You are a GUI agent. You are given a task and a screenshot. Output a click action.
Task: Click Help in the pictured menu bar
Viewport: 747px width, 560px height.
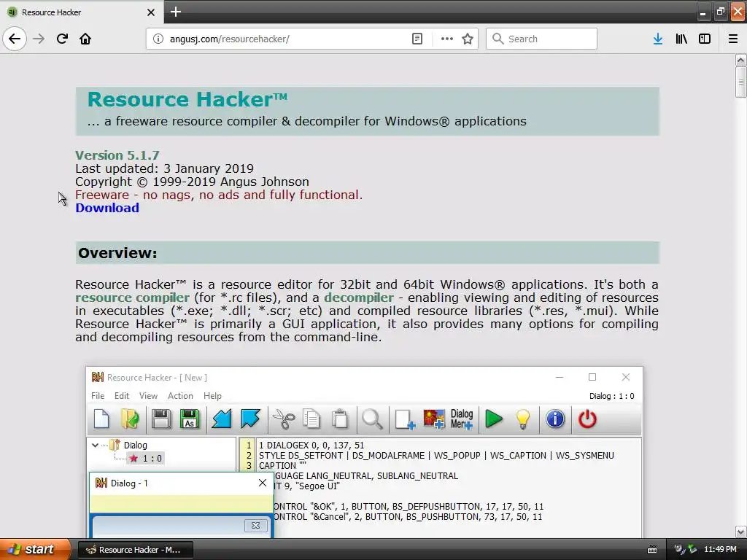tap(212, 396)
